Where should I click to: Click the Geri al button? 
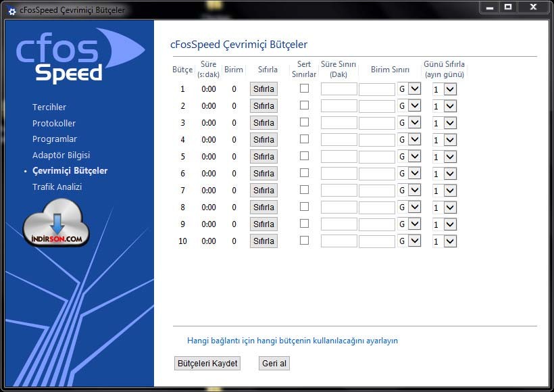tap(274, 364)
